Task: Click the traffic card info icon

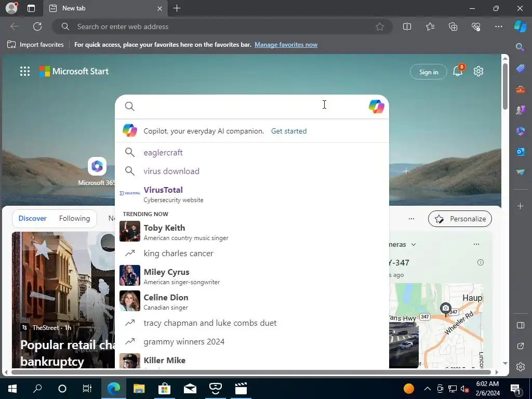Action: [480, 262]
